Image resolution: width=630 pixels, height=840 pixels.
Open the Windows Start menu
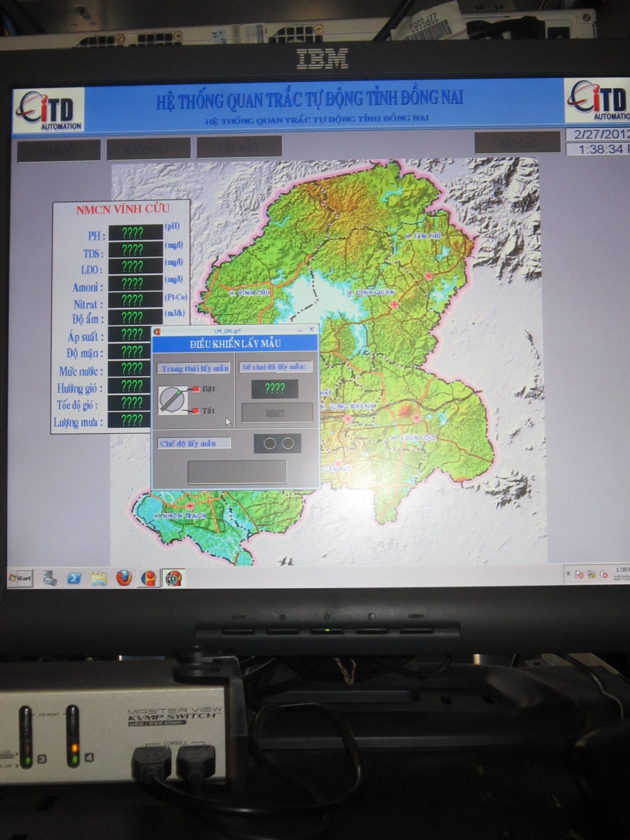[20, 578]
